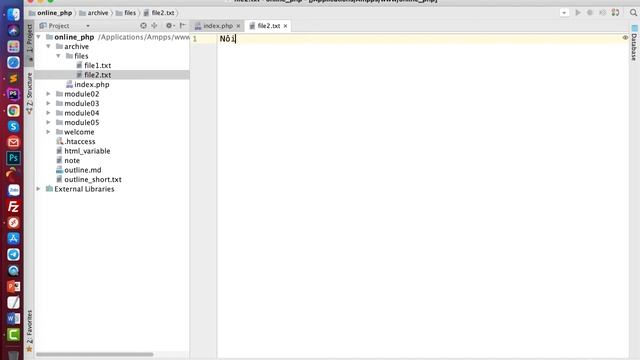Click files in the breadcrumb bar
Image resolution: width=640 pixels, height=360 pixels.
coord(126,13)
